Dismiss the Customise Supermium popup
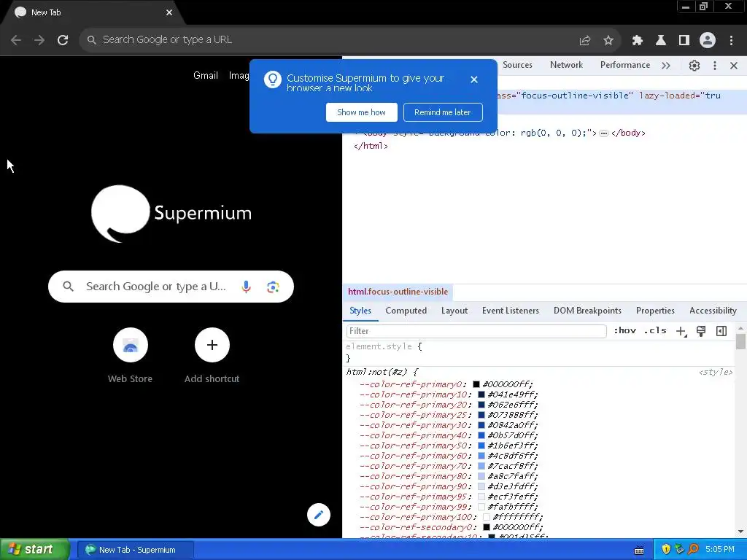The image size is (747, 560). tap(474, 79)
